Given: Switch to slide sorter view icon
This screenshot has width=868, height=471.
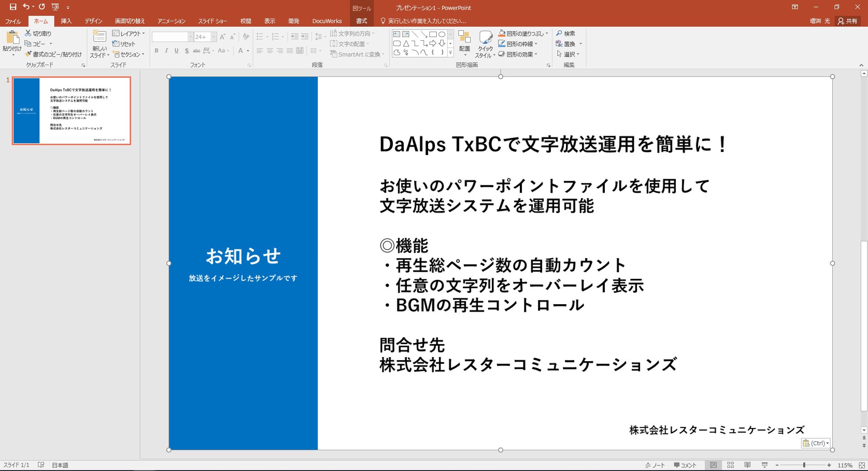Looking at the screenshot, I should [731, 465].
